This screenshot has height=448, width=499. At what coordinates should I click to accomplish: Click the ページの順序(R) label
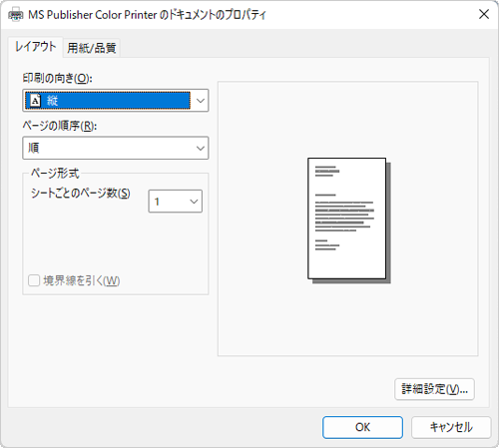tap(60, 126)
